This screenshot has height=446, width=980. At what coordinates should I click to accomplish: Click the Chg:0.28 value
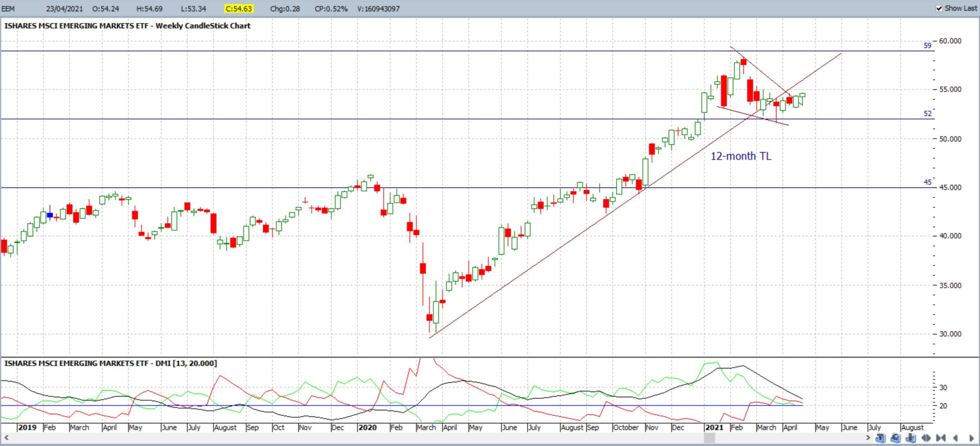(x=285, y=9)
